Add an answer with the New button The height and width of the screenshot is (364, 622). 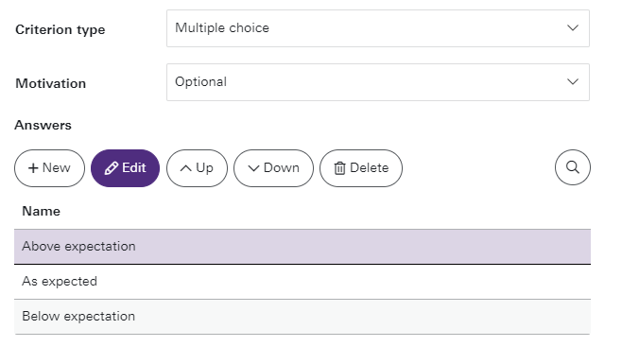(x=49, y=168)
